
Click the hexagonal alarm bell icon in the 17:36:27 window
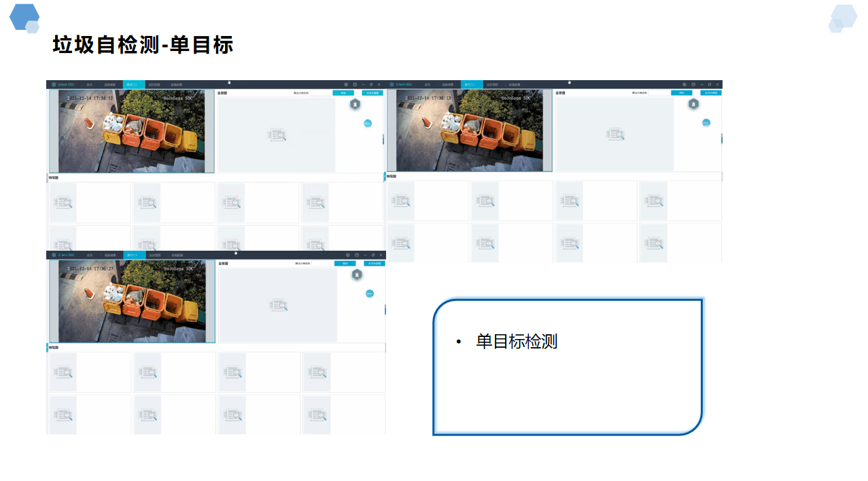coord(357,274)
